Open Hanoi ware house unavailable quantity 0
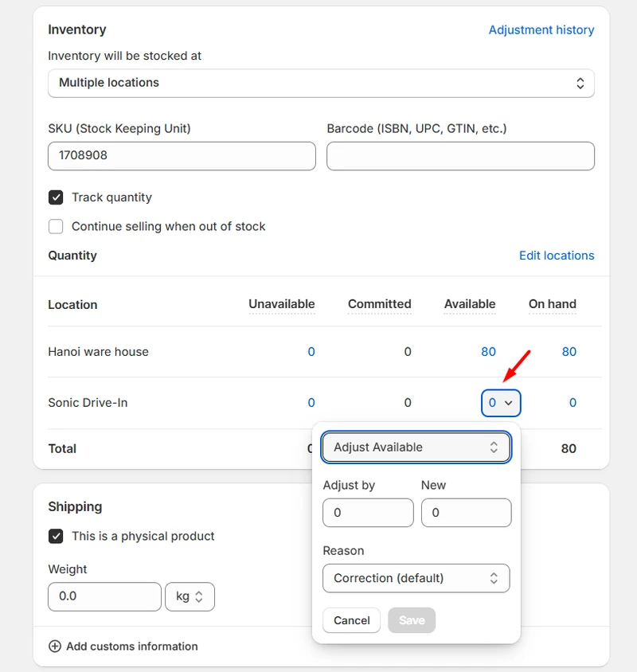 (x=311, y=352)
